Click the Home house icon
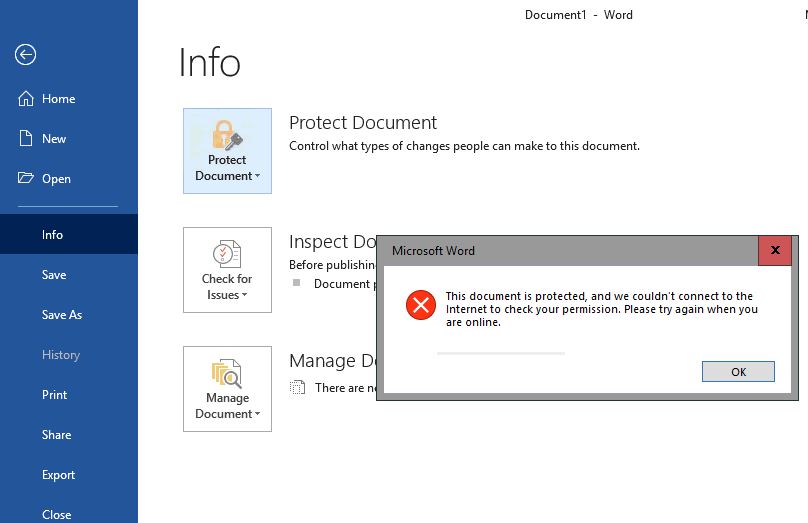This screenshot has height=523, width=808. point(26,98)
